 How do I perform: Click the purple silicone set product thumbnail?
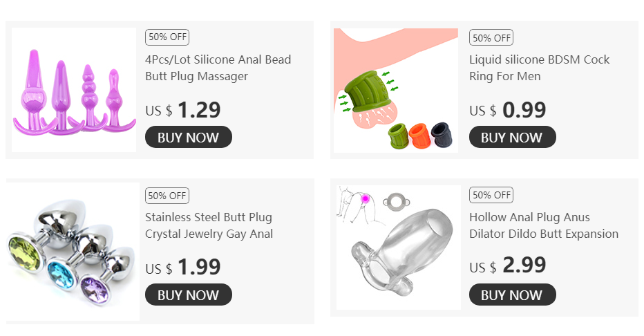pos(74,90)
